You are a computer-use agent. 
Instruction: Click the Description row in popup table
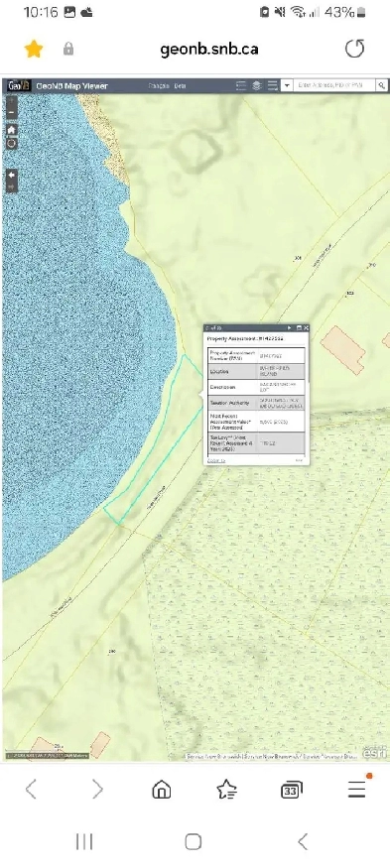(256, 387)
